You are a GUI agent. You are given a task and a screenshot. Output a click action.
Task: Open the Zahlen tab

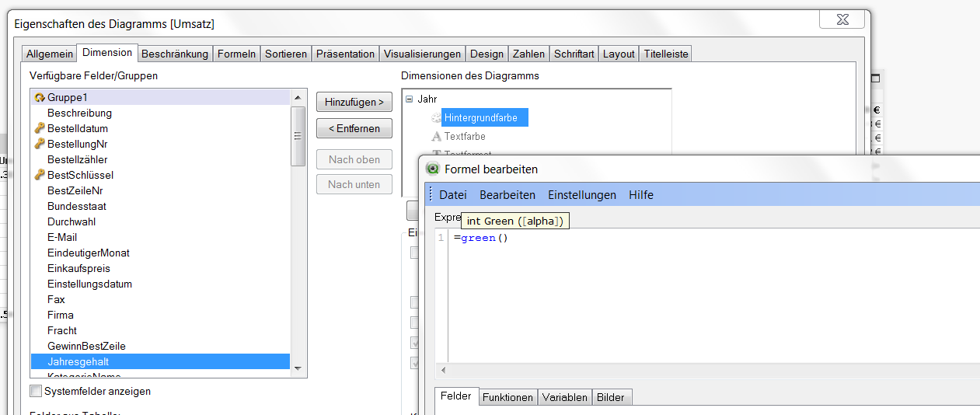click(528, 54)
